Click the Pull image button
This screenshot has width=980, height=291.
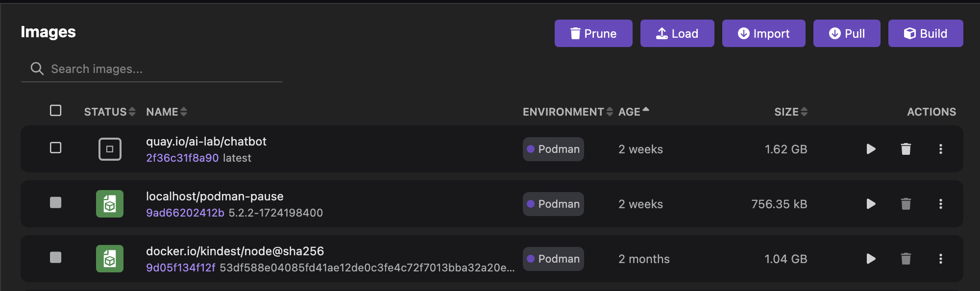coord(846,33)
